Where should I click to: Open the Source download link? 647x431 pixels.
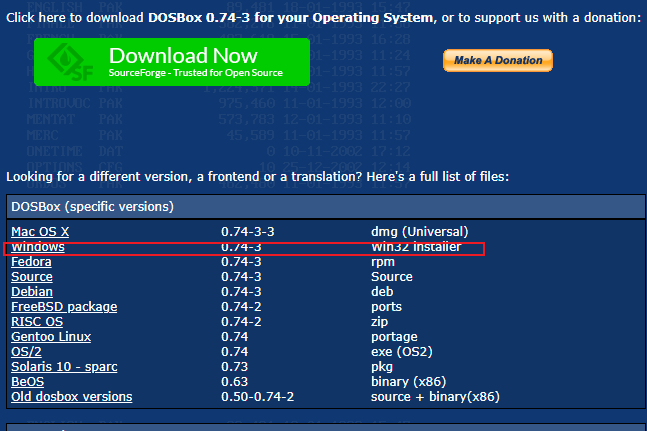tap(32, 276)
